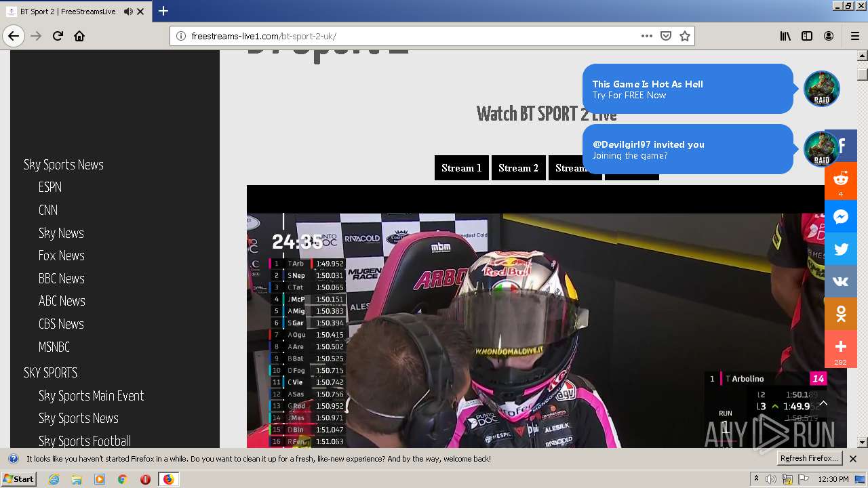
Task: Open a new browser tab
Action: (163, 11)
